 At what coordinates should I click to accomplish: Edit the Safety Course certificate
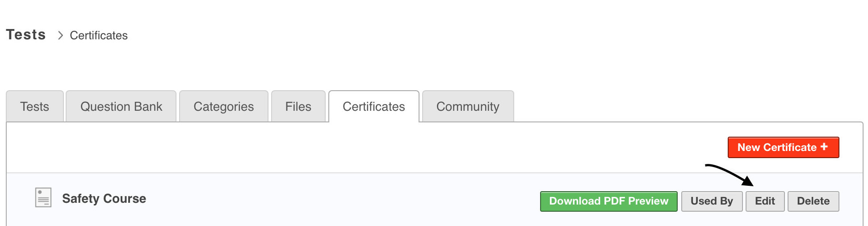point(765,201)
